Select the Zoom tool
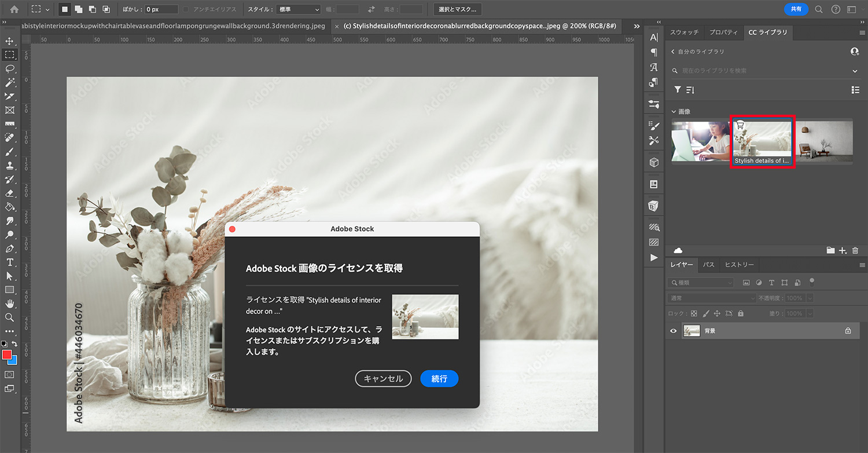Image resolution: width=868 pixels, height=453 pixels. tap(9, 317)
